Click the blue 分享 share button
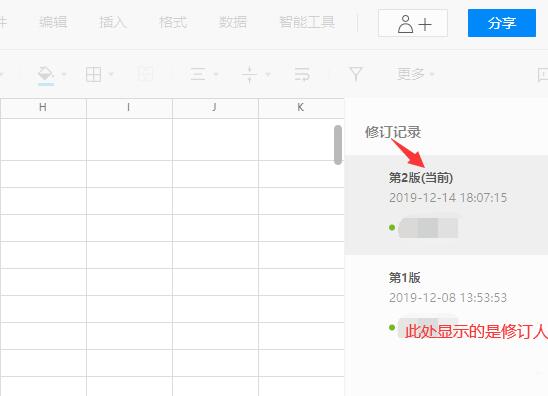This screenshot has height=396, width=548. click(x=502, y=23)
